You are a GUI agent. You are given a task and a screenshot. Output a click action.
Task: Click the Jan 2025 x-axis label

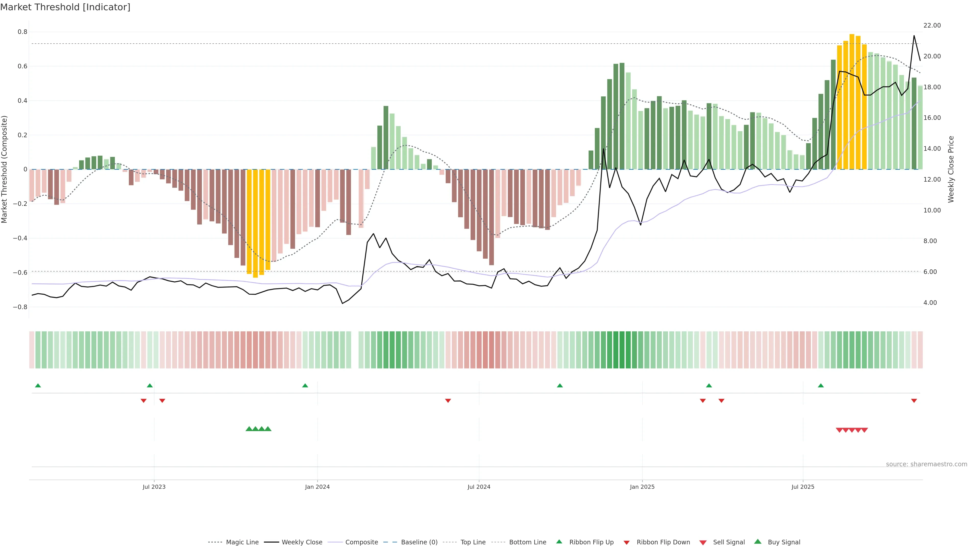click(x=642, y=487)
